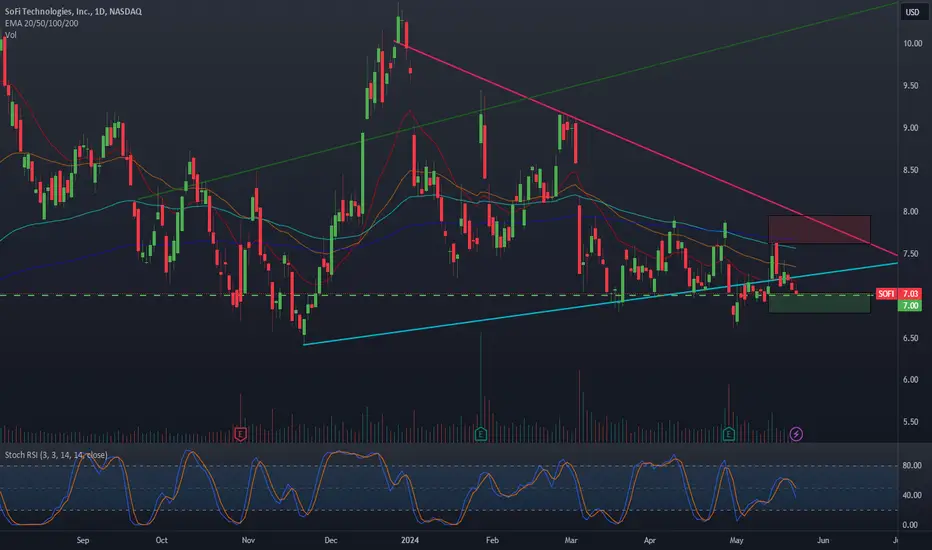This screenshot has width=932, height=550.
Task: Click the red SOFI 7.03 price tag
Action: [x=899, y=294]
